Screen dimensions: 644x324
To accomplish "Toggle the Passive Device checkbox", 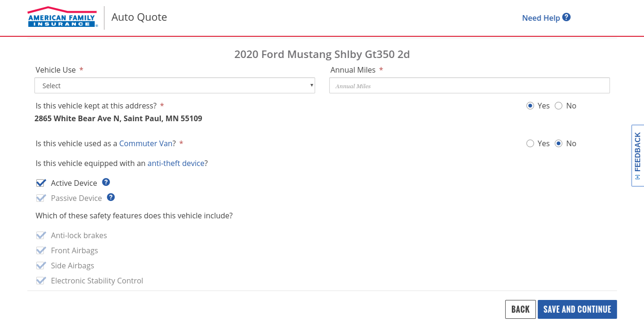I will 41,198.
